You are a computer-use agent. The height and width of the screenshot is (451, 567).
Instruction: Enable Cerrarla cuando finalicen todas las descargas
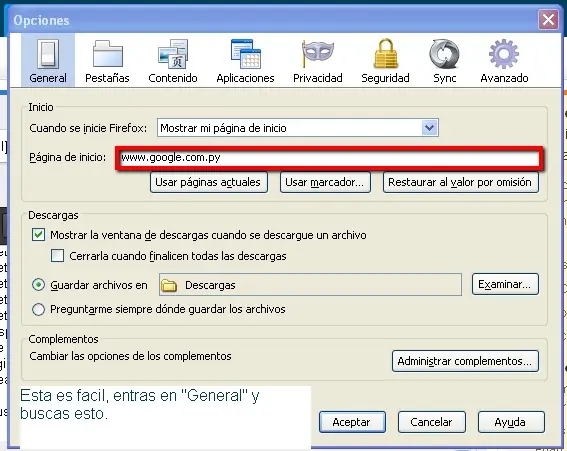click(57, 256)
